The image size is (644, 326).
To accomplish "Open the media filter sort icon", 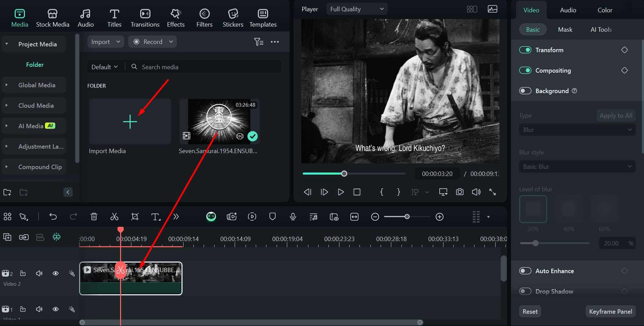I will point(259,42).
